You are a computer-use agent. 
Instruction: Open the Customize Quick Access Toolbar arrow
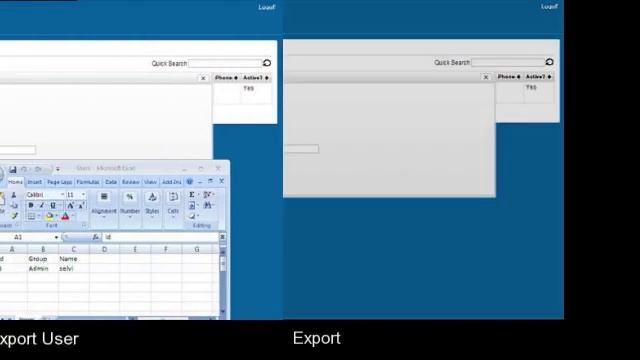(58, 169)
